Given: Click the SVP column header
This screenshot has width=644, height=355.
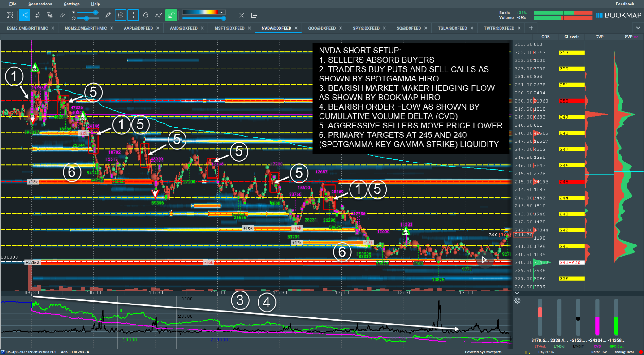Looking at the screenshot, I should click(629, 37).
